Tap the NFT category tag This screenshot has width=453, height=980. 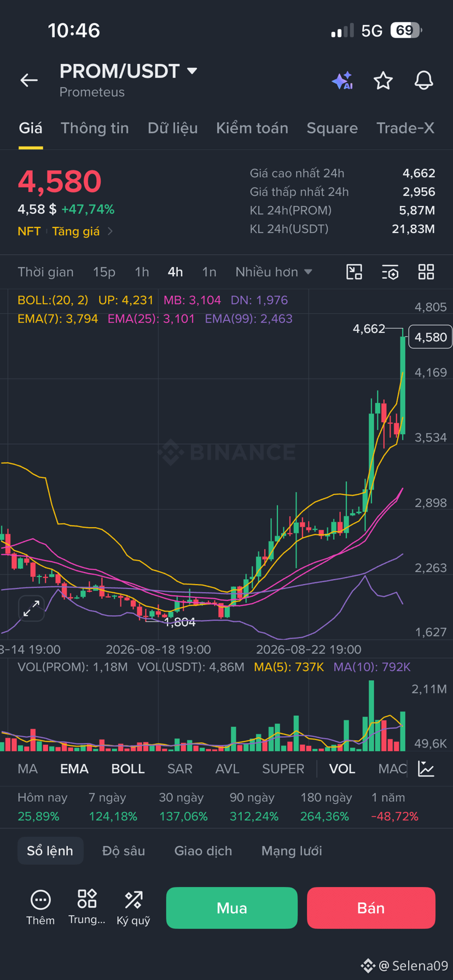(29, 231)
